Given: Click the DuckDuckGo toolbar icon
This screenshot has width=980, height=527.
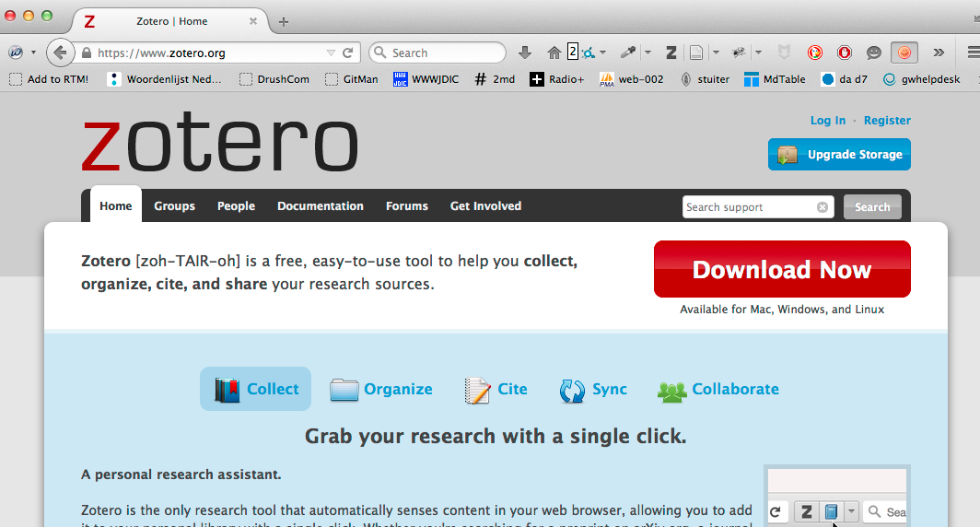Looking at the screenshot, I should 815,53.
